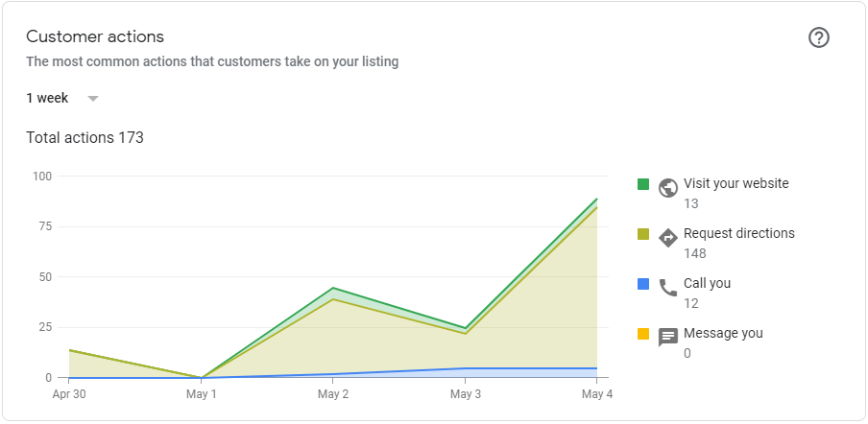The width and height of the screenshot is (868, 424).
Task: Click the green Visit your website swatch
Action: [x=642, y=184]
